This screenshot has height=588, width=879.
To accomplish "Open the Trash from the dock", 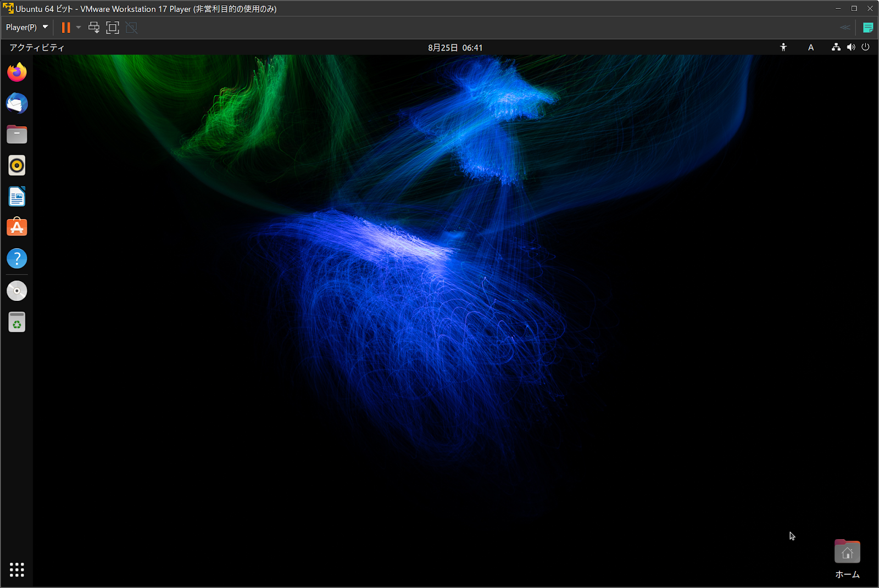I will point(17,322).
